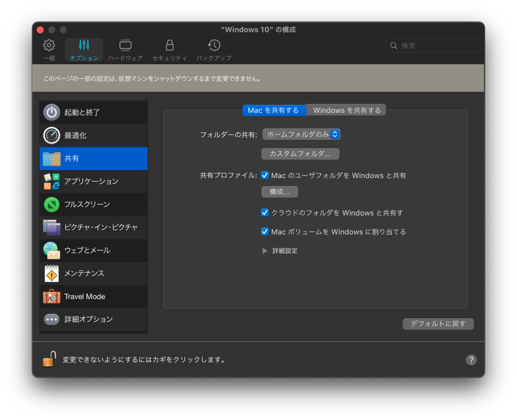Click the 共有 folder icon
Image resolution: width=517 pixels, height=420 pixels.
coord(52,158)
